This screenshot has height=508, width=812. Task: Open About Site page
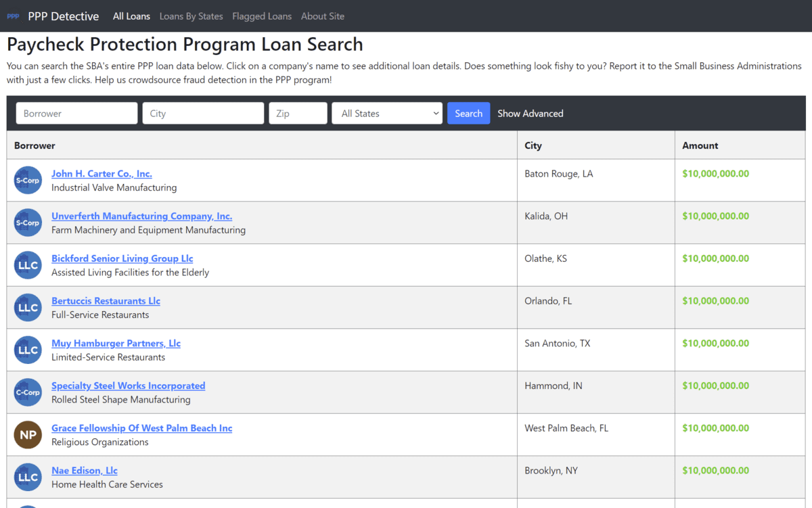click(323, 16)
